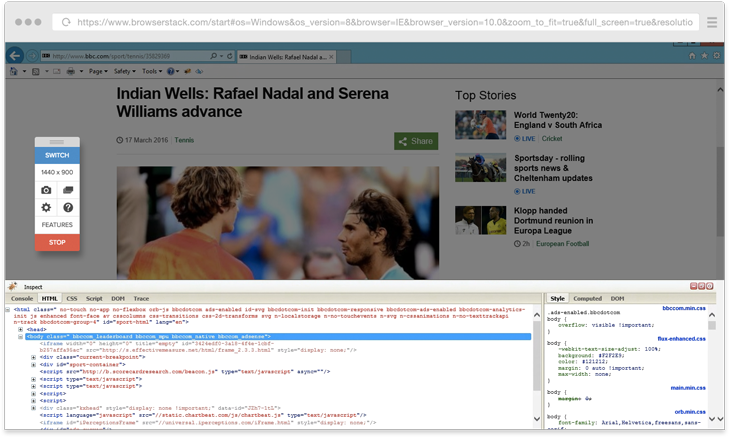The image size is (729, 437).
Task: Click Sportsday story thumbnail image
Action: (480, 167)
